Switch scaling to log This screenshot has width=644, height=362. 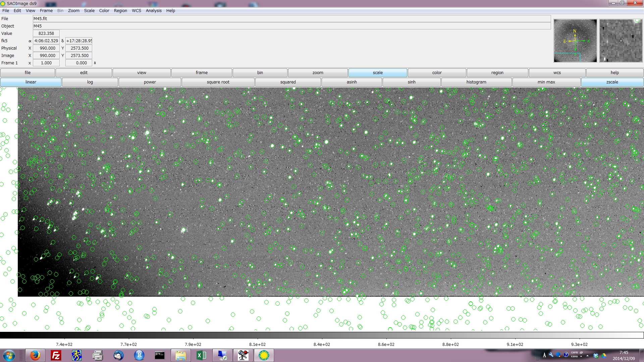point(90,82)
